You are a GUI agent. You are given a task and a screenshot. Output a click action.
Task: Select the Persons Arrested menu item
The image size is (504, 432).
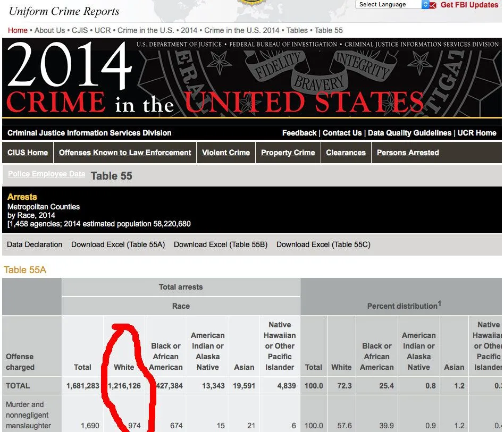(x=408, y=153)
